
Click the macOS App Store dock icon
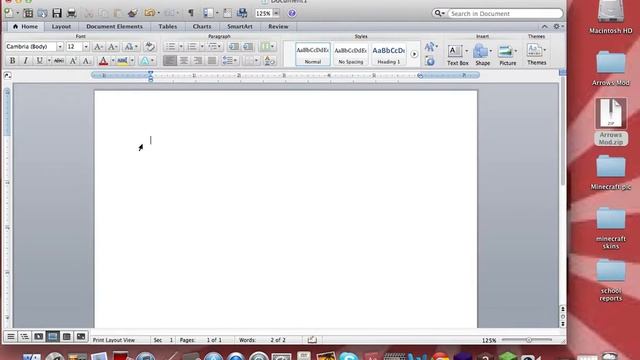coord(213,357)
